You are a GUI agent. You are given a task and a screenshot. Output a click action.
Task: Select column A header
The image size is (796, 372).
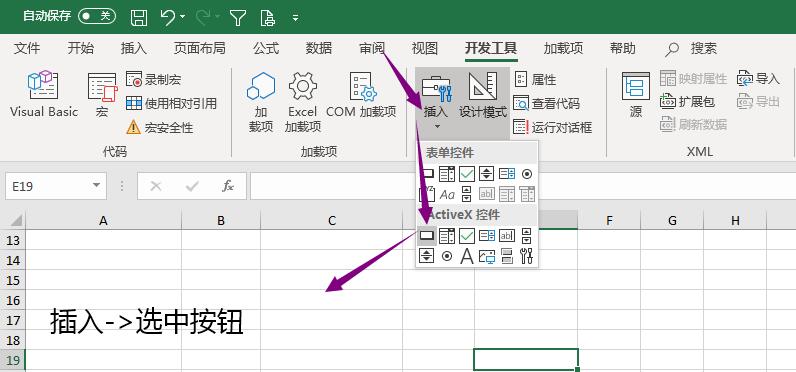pos(104,220)
